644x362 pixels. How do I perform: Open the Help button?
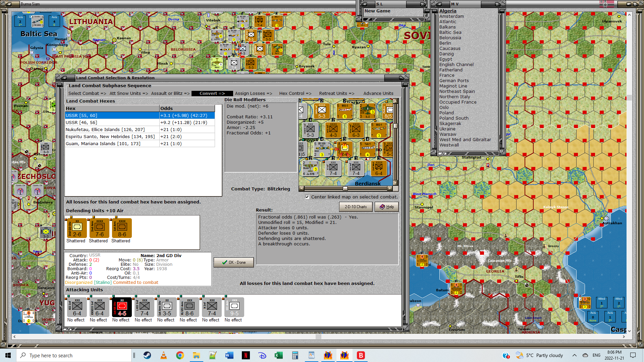386,207
